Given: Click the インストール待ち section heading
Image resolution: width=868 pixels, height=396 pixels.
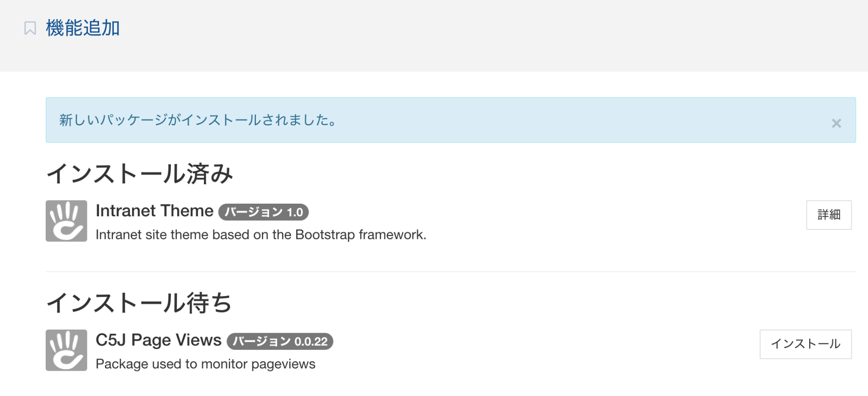Looking at the screenshot, I should point(139,303).
